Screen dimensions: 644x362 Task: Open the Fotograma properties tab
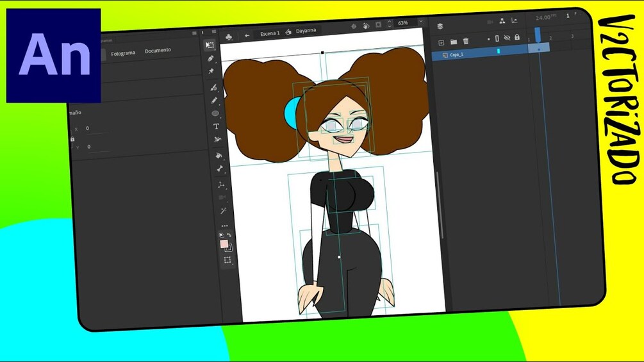(x=123, y=53)
